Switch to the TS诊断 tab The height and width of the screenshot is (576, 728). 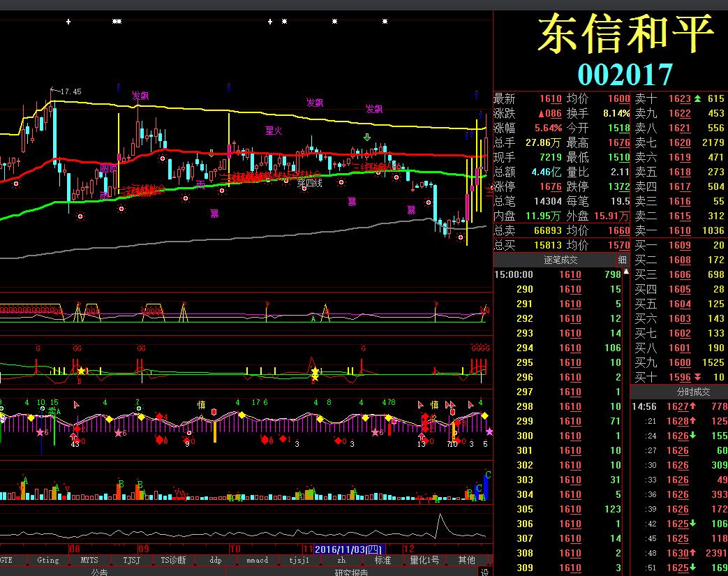(173, 560)
